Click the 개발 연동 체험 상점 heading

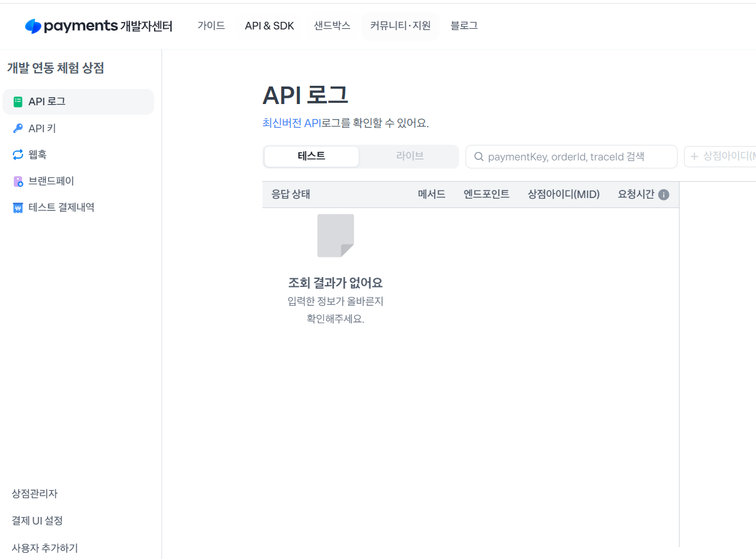(x=55, y=68)
